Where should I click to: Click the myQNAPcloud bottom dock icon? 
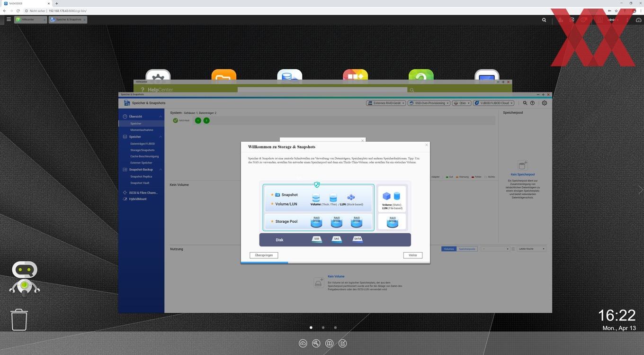point(303,343)
